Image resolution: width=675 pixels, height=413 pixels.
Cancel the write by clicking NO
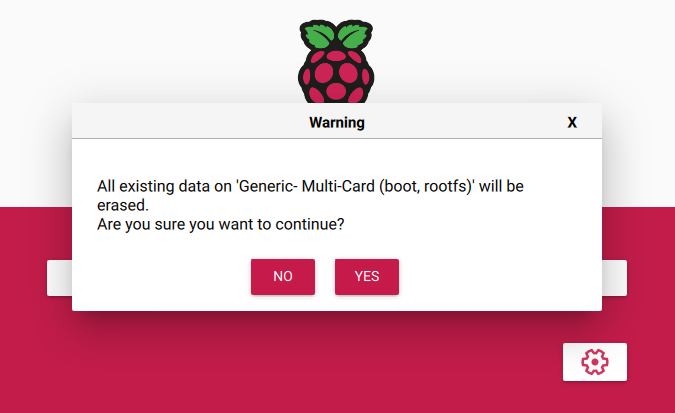click(x=283, y=276)
